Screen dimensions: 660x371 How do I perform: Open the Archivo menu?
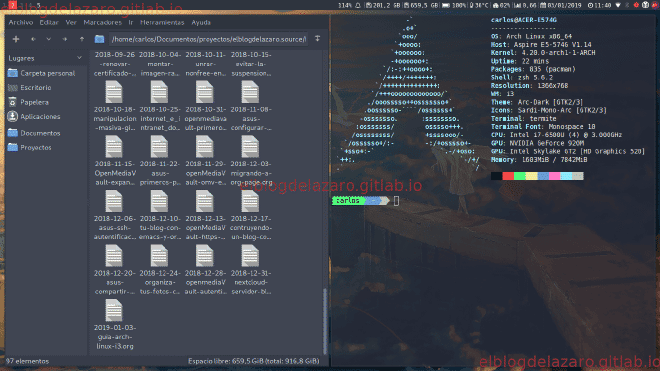pyautogui.click(x=21, y=22)
